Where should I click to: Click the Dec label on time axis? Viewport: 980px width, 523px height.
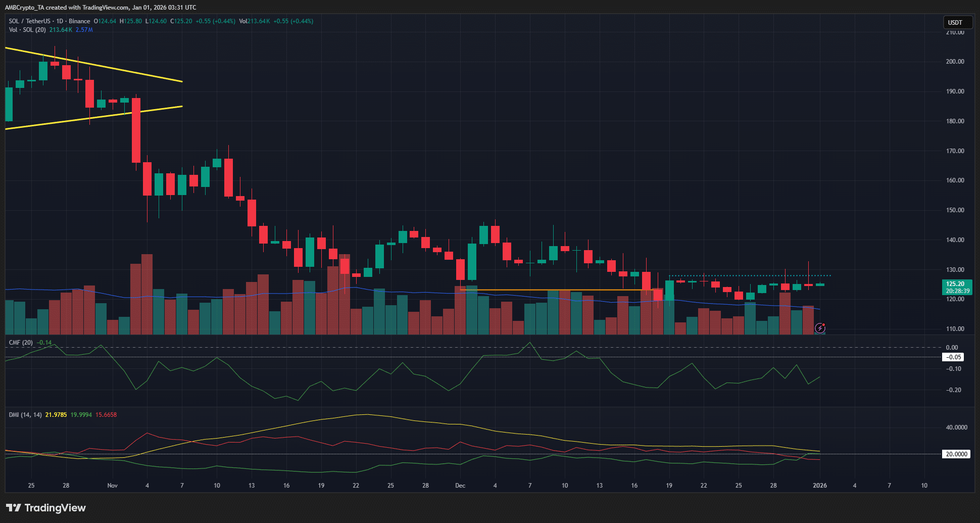point(460,486)
